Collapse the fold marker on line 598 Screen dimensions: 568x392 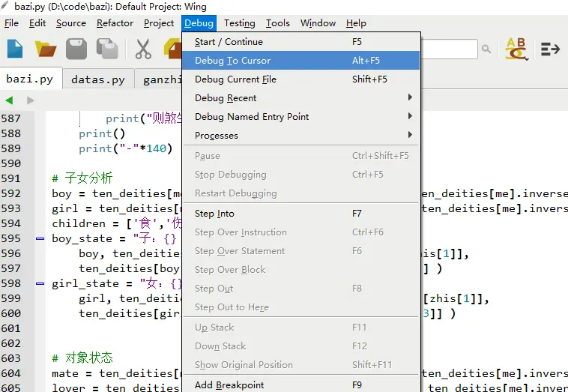point(40,283)
